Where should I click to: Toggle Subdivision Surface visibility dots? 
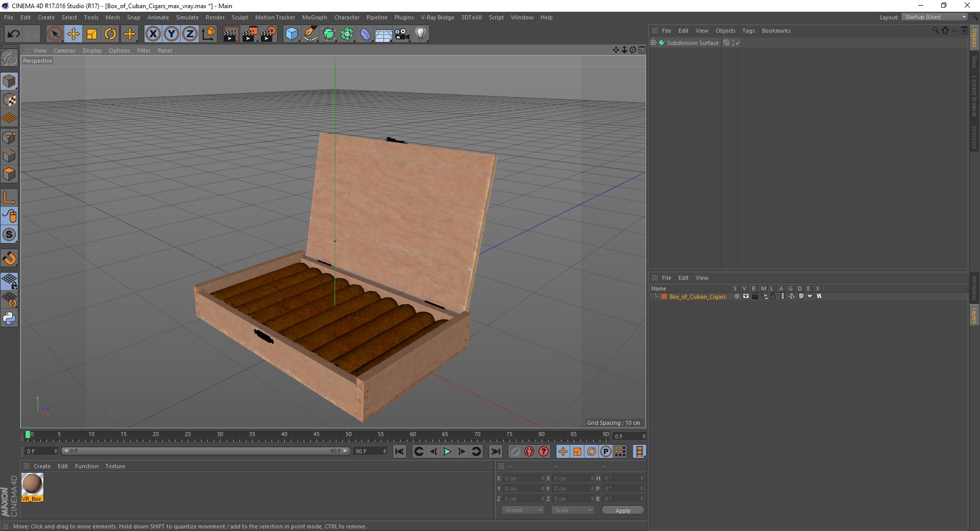coord(733,43)
